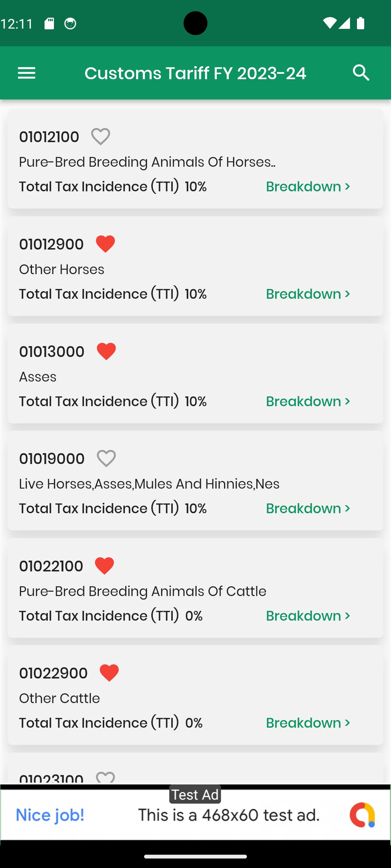This screenshot has width=391, height=868.
Task: Tap the Customs Tariff FY 2023-24 title
Action: click(x=195, y=73)
